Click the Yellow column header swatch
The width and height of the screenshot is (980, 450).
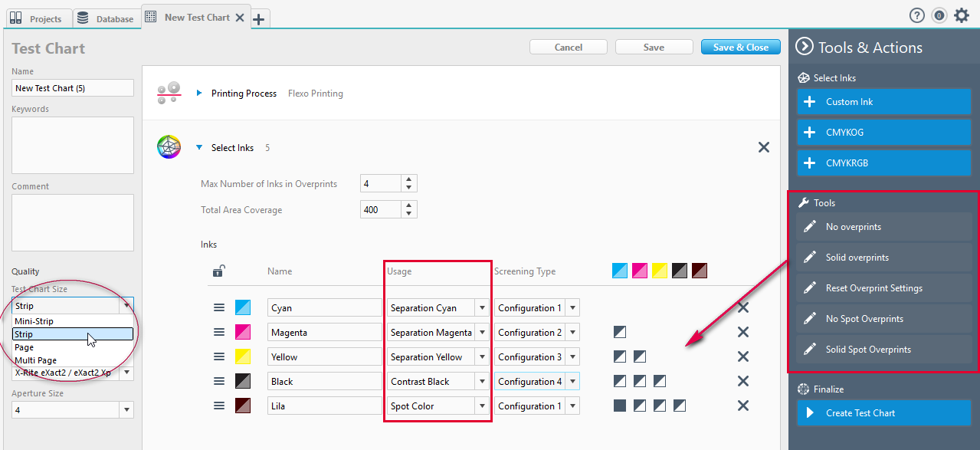660,271
